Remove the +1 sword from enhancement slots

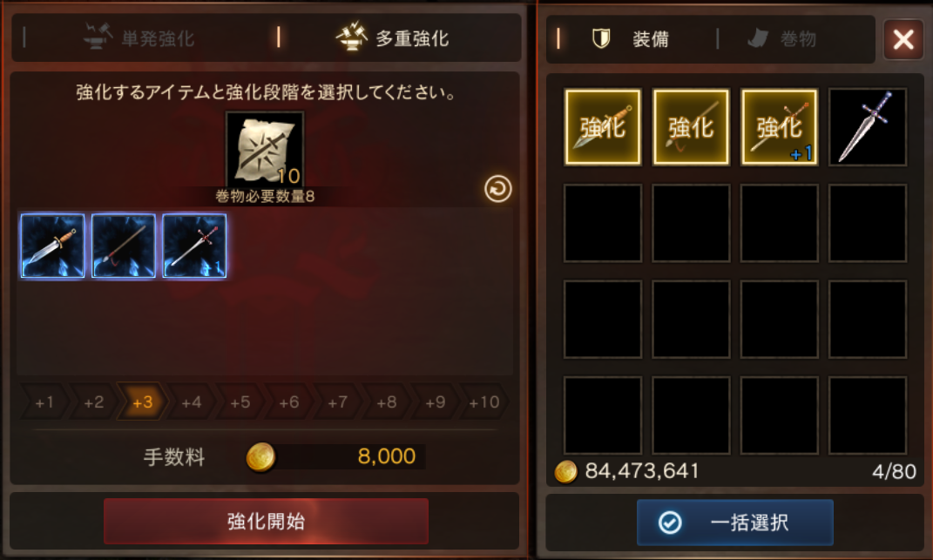tap(194, 246)
